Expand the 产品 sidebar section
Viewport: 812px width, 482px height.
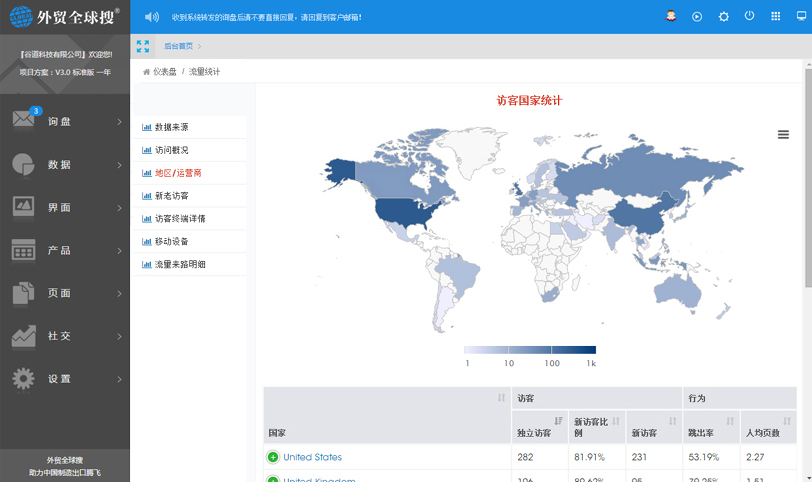[65, 251]
